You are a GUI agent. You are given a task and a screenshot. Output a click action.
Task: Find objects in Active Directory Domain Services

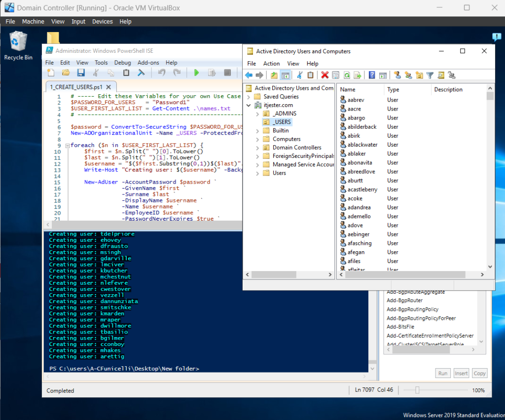[x=441, y=75]
